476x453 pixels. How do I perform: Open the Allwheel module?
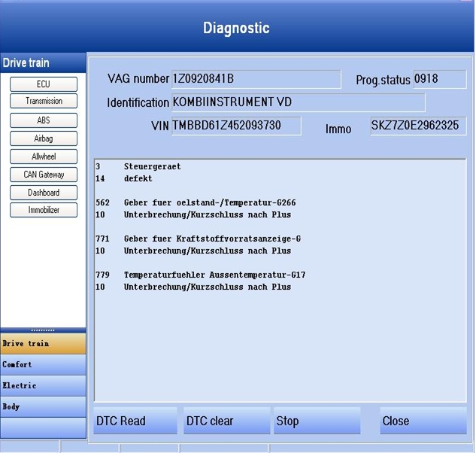click(x=44, y=157)
